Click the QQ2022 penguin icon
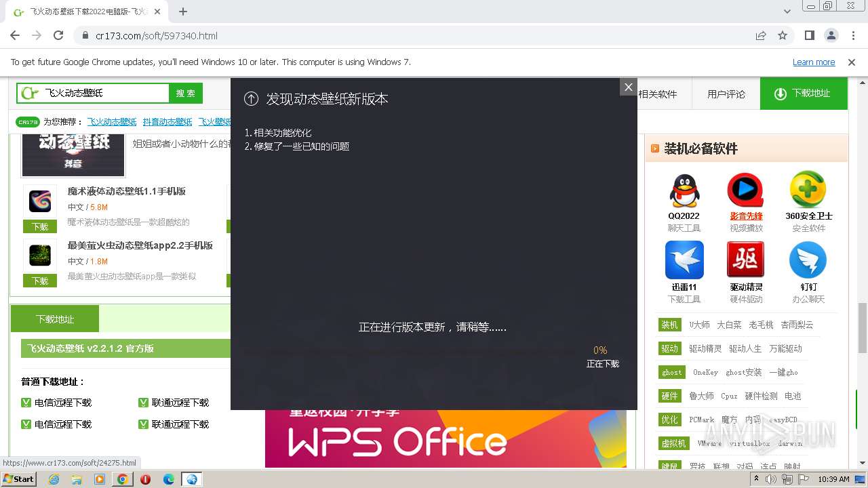 tap(684, 190)
